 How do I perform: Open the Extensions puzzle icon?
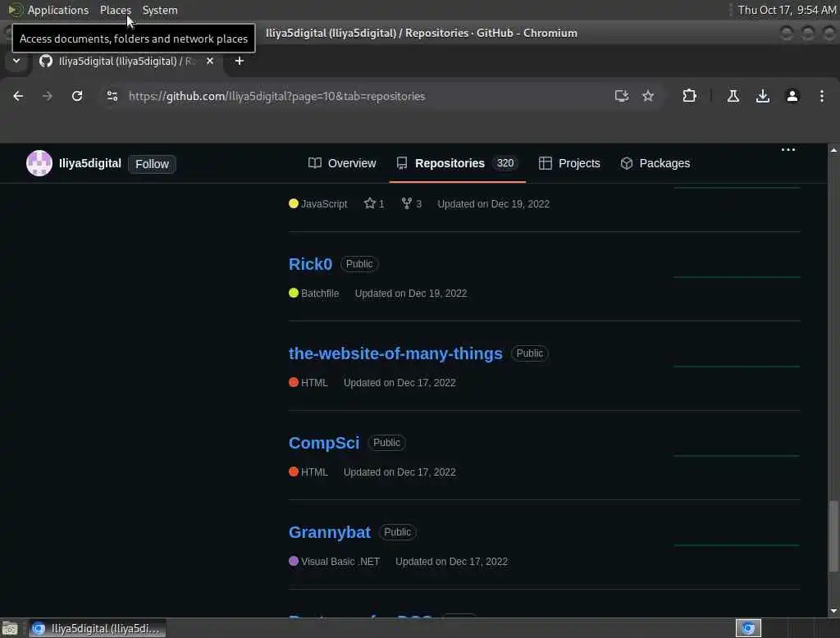689,96
